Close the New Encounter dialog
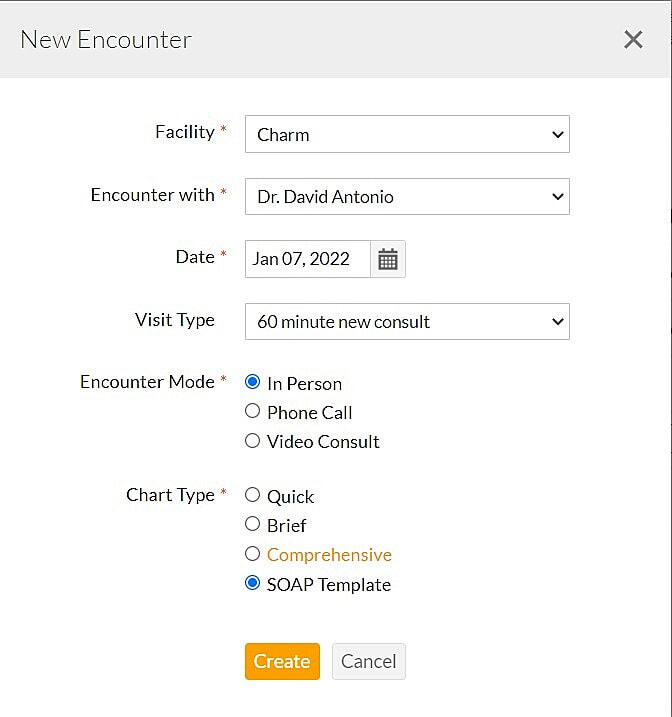 point(633,39)
